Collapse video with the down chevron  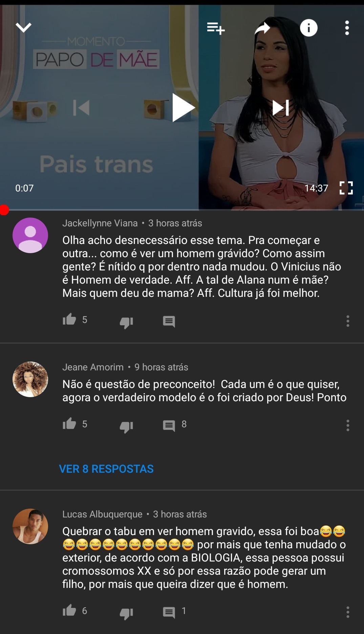pyautogui.click(x=24, y=27)
